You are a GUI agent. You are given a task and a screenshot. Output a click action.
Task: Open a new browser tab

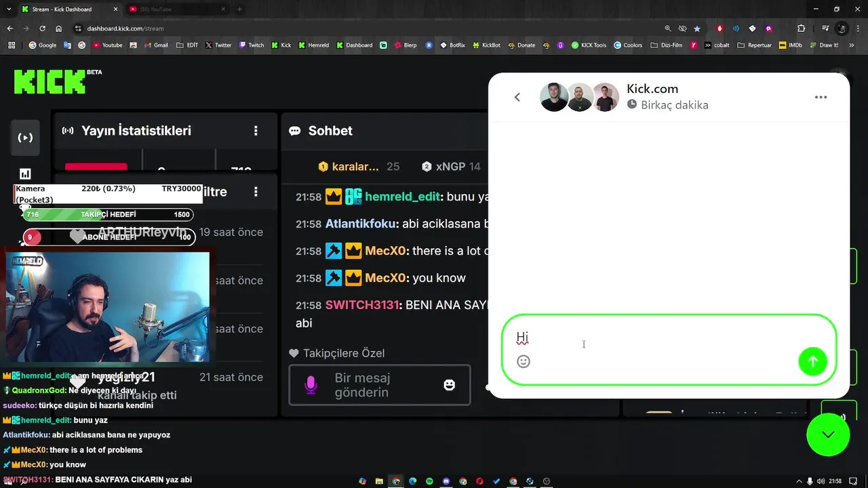239,9
